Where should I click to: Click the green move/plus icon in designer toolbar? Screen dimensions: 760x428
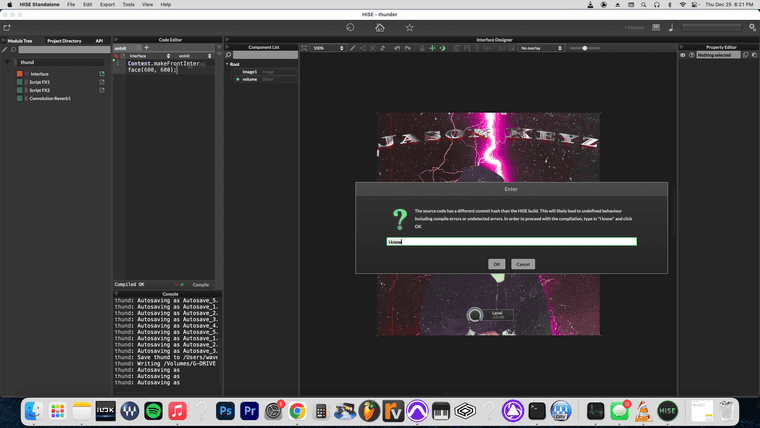point(432,48)
